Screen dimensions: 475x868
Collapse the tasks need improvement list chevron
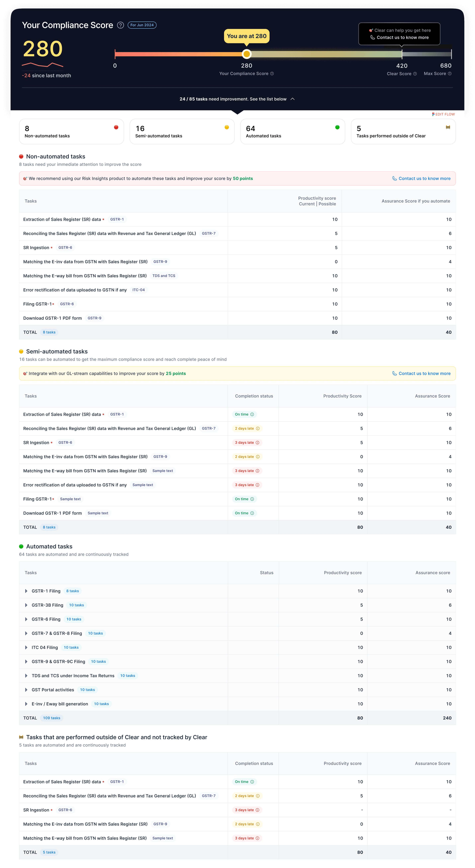(293, 99)
